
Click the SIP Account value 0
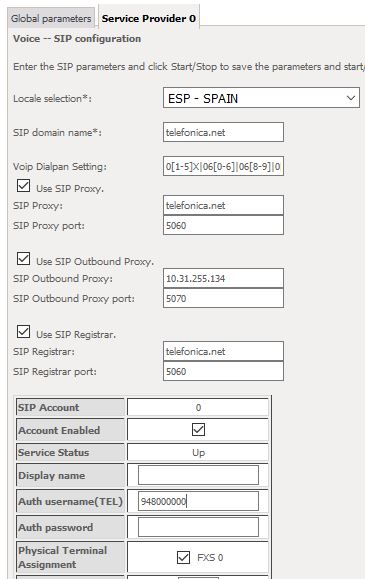click(x=198, y=408)
